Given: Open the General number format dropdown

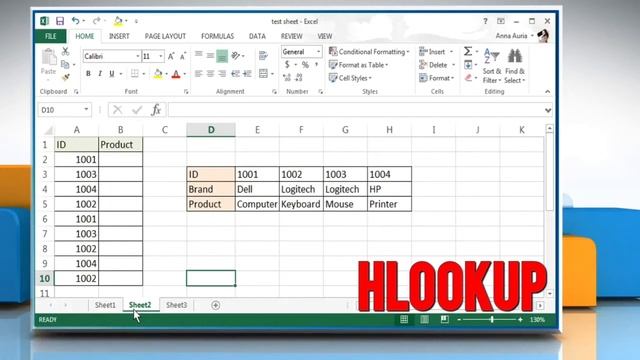Looking at the screenshot, I should tap(318, 52).
